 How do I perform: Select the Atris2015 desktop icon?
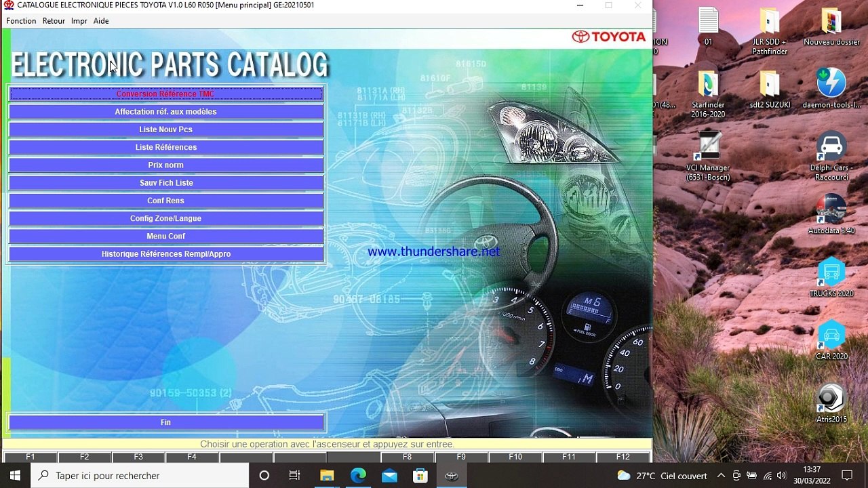click(x=831, y=404)
